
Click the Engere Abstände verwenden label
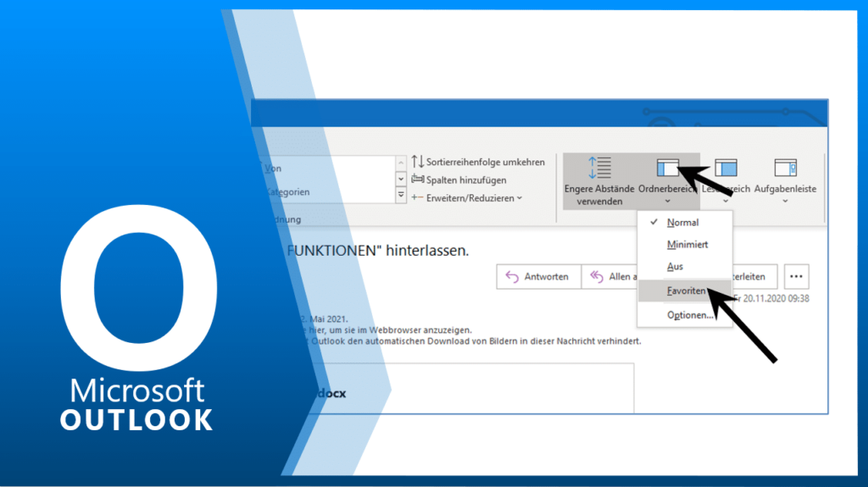pyautogui.click(x=599, y=195)
